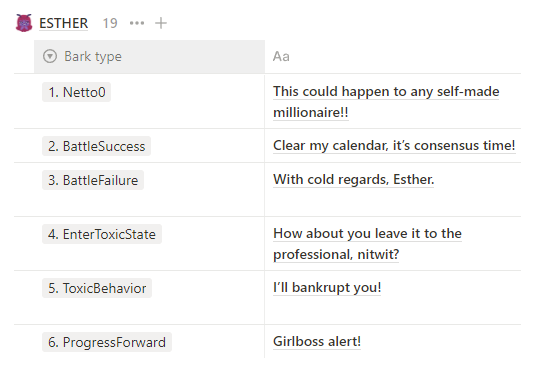Select the 3. BattleFailure tag
This screenshot has height=376, width=537.
click(93, 180)
